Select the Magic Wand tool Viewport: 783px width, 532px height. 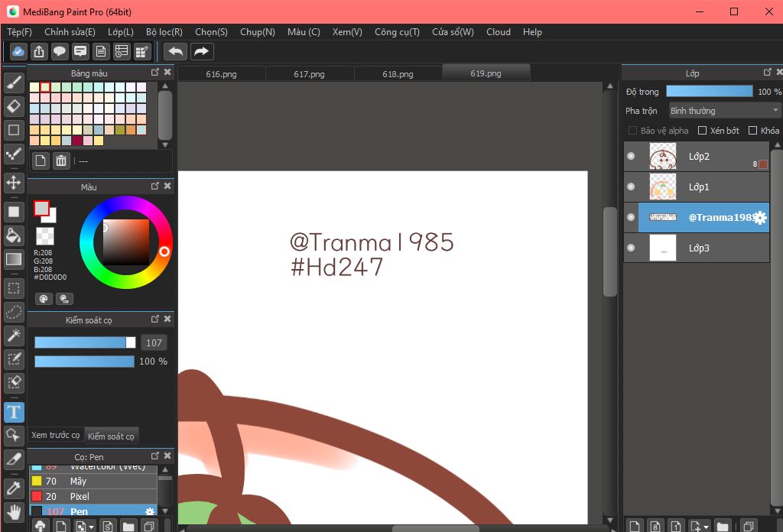(14, 336)
